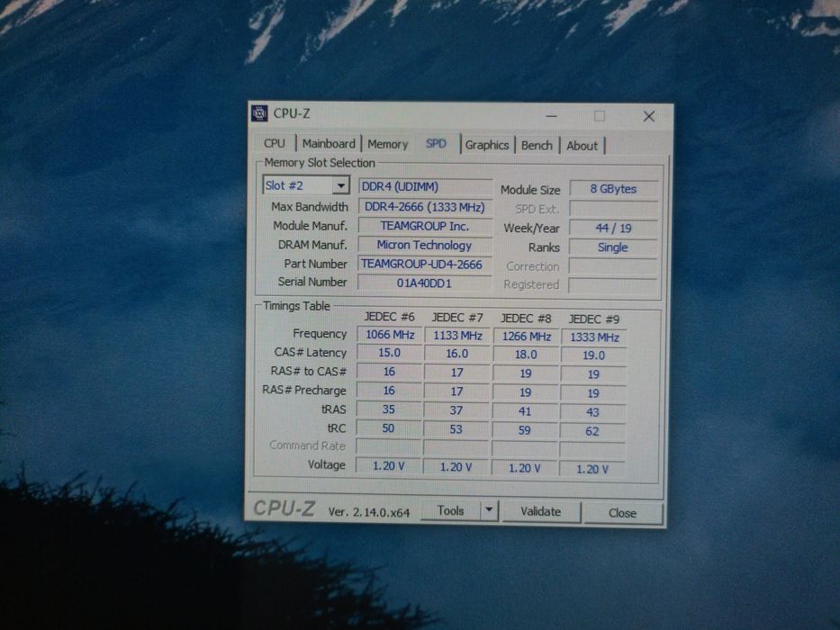840x630 pixels.
Task: Click the serial number 01A40DD1
Action: tap(424, 283)
